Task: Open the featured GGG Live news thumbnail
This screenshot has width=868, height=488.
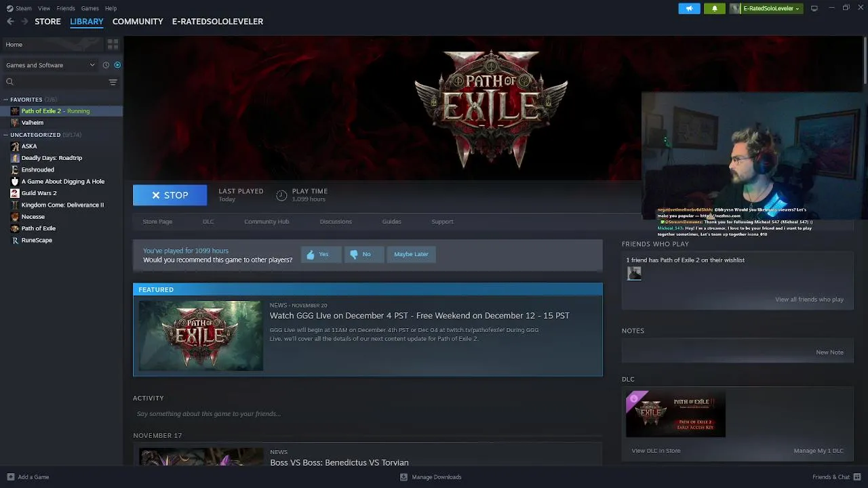Action: pyautogui.click(x=201, y=335)
